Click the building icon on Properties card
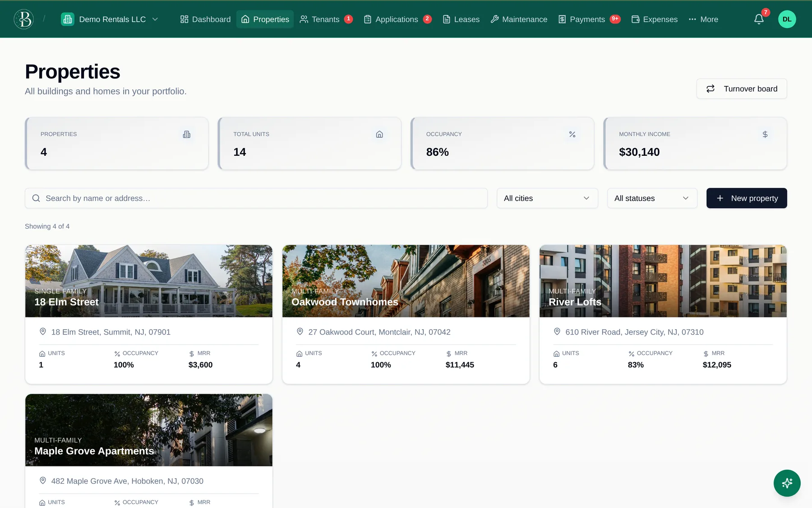The width and height of the screenshot is (812, 508). (x=187, y=135)
